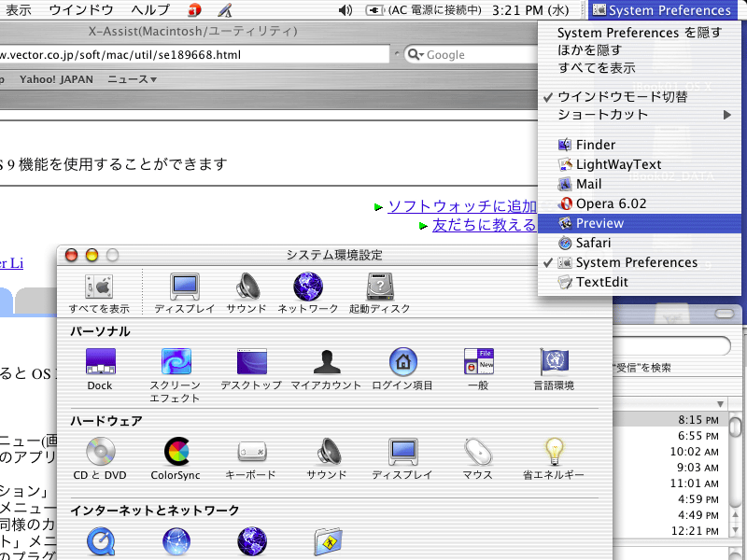
Task: Click Mail search field above "受信"を検索
Action: click(x=670, y=345)
